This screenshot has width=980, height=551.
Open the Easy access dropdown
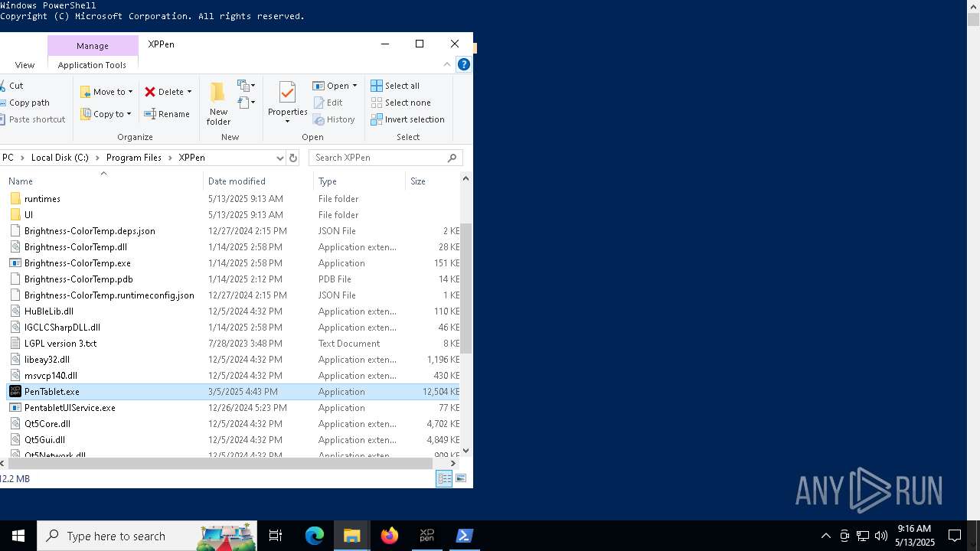[247, 103]
